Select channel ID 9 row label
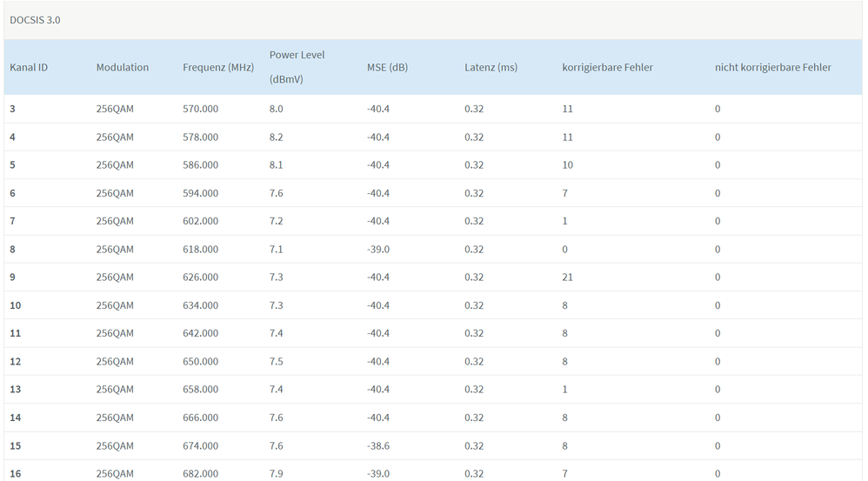Viewport: 868px width, 481px height. pos(13,277)
